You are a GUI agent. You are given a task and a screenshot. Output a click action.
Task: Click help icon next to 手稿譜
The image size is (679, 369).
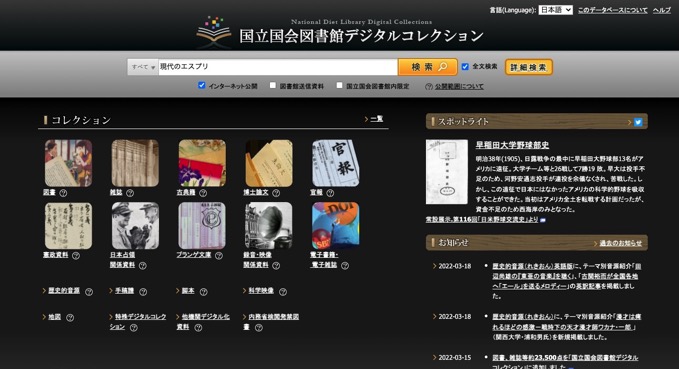pos(143,292)
